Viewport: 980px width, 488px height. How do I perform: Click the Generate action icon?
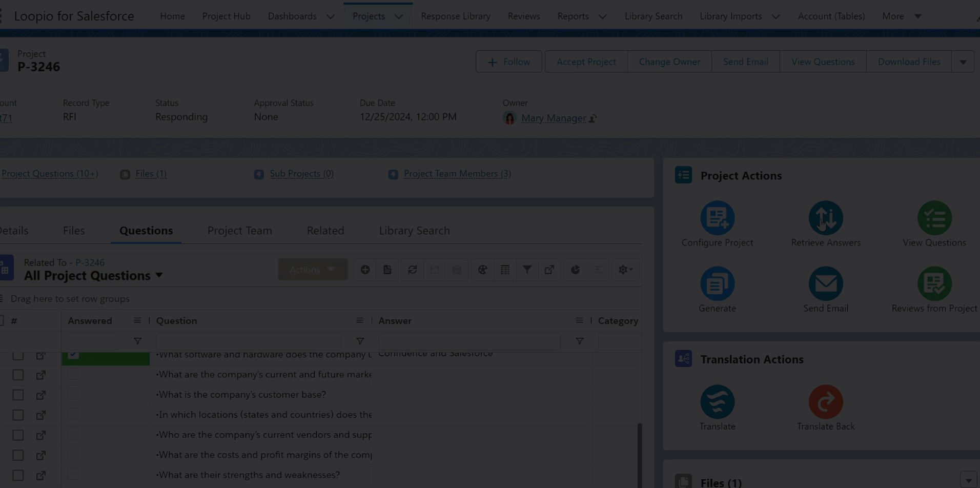(717, 283)
